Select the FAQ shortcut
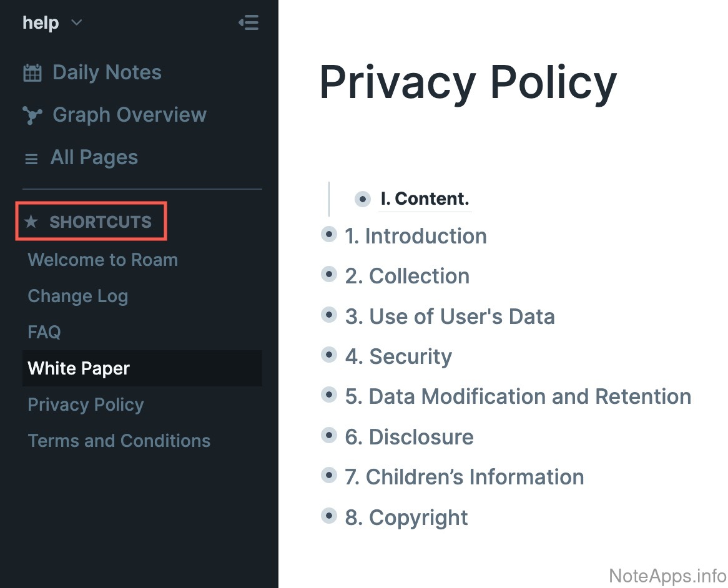 tap(44, 332)
